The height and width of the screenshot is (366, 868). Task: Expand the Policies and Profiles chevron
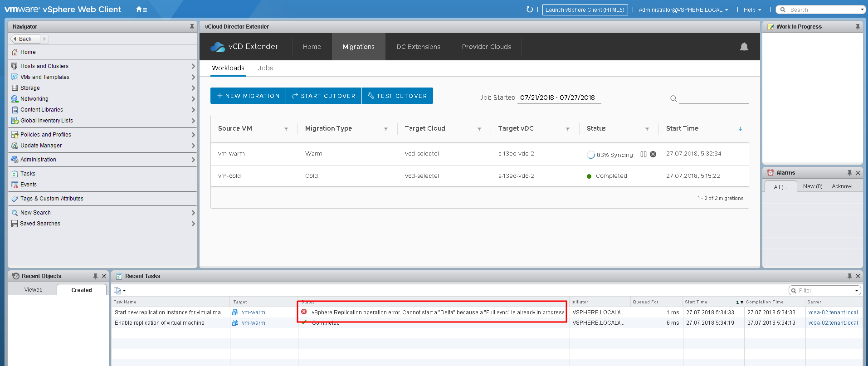pyautogui.click(x=193, y=135)
